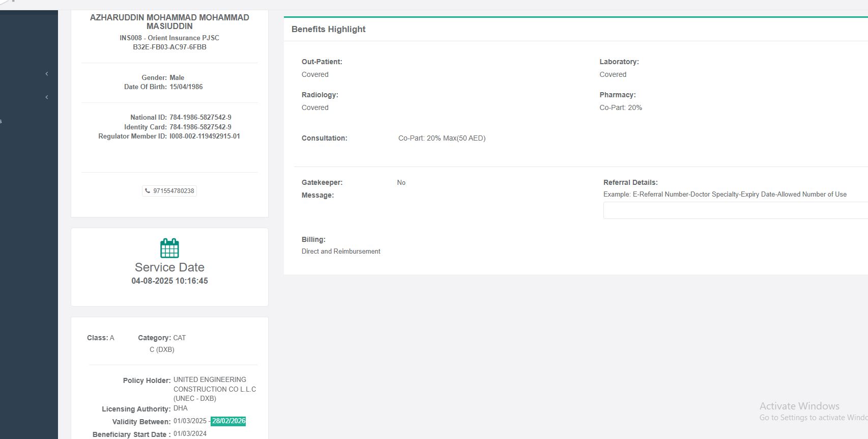The image size is (868, 439).
Task: Expand the second sidebar chevron arrow
Action: (x=47, y=97)
